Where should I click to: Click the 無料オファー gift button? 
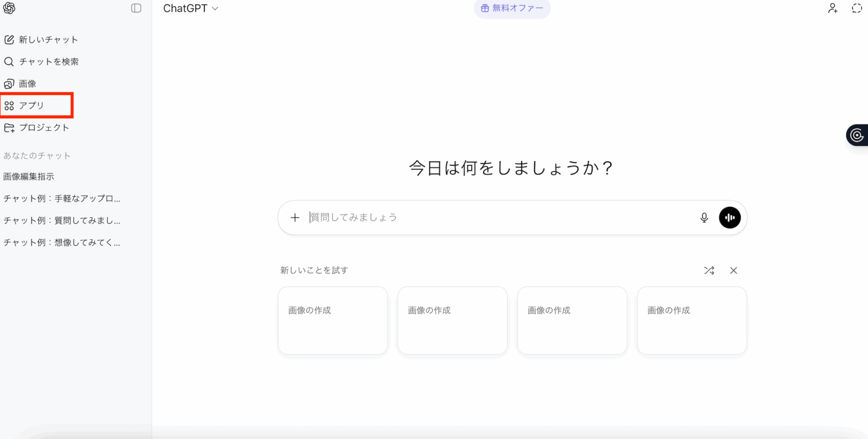pos(512,8)
